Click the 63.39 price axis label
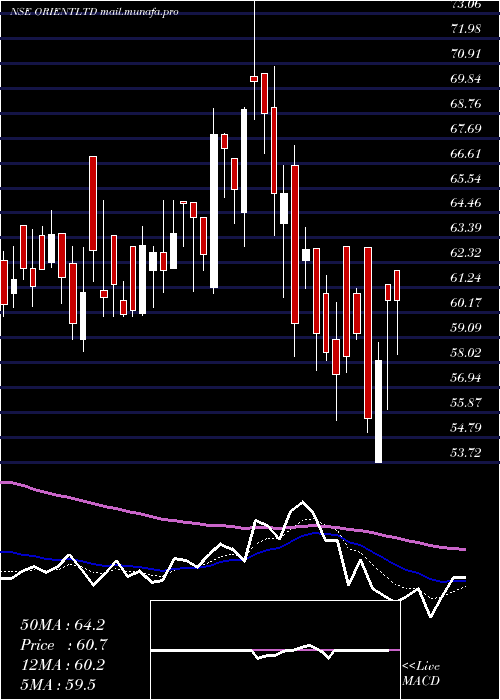 [x=467, y=228]
